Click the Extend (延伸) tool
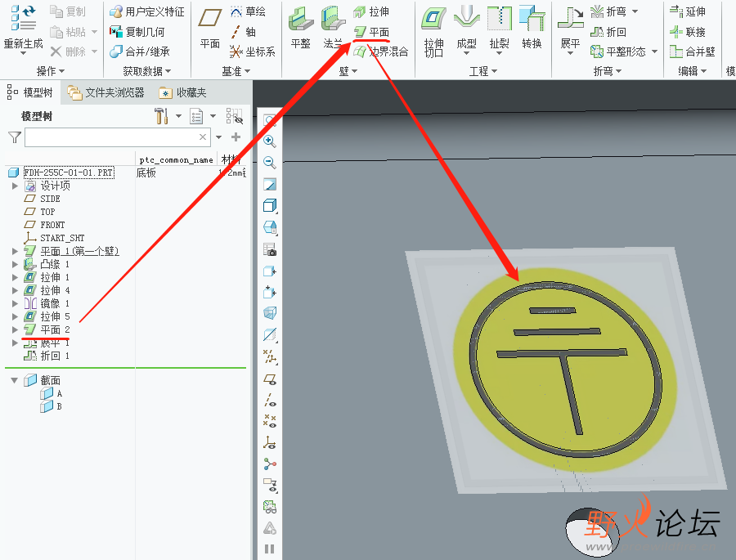The width and height of the screenshot is (736, 560). click(x=688, y=11)
